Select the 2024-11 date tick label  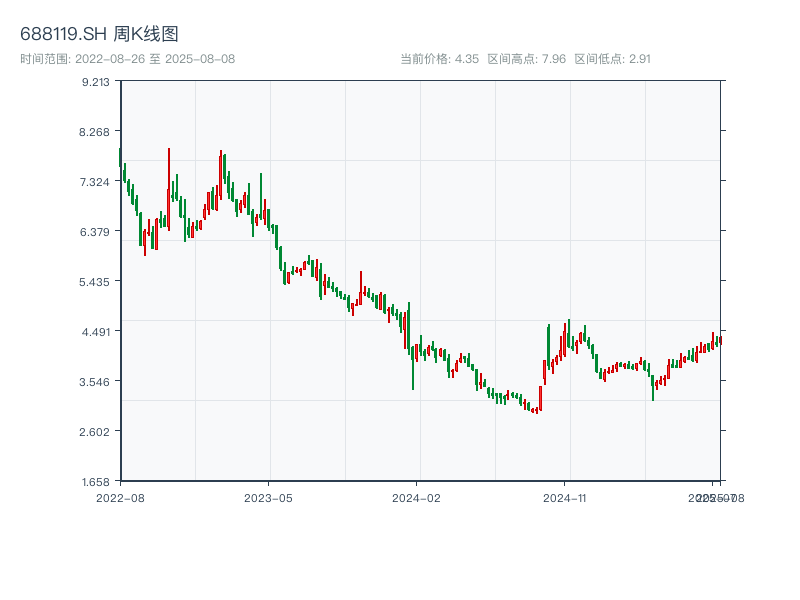pos(566,497)
